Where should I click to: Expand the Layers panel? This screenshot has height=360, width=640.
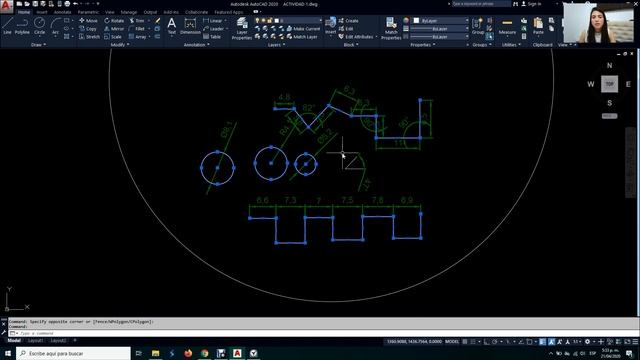(x=276, y=45)
